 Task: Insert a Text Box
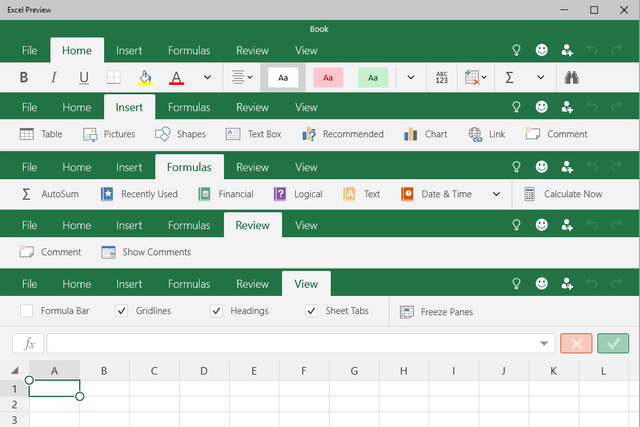tap(253, 134)
